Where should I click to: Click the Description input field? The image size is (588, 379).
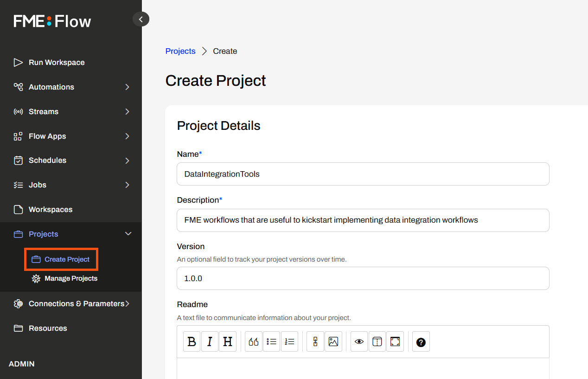[363, 220]
